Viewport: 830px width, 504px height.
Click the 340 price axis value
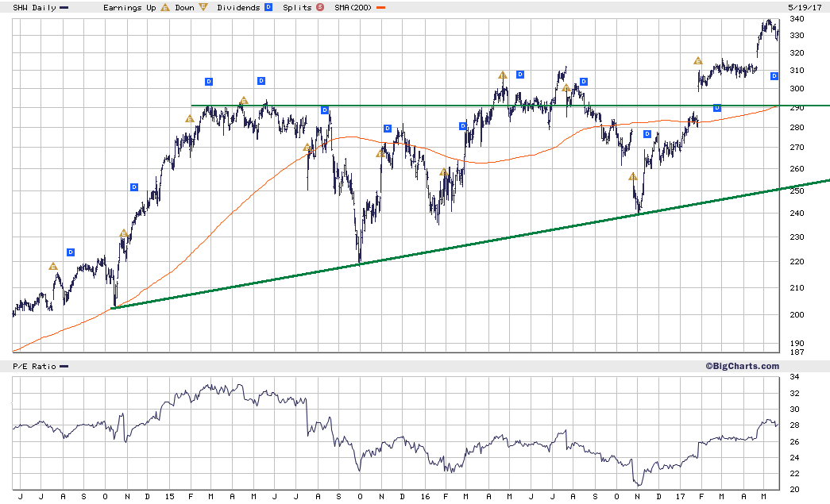[x=797, y=18]
